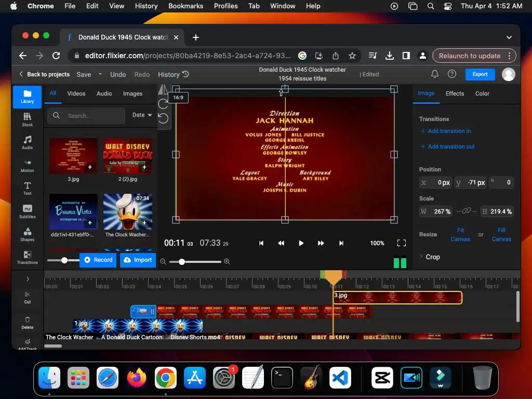Toggle scale aspect ratio link lock

click(467, 211)
